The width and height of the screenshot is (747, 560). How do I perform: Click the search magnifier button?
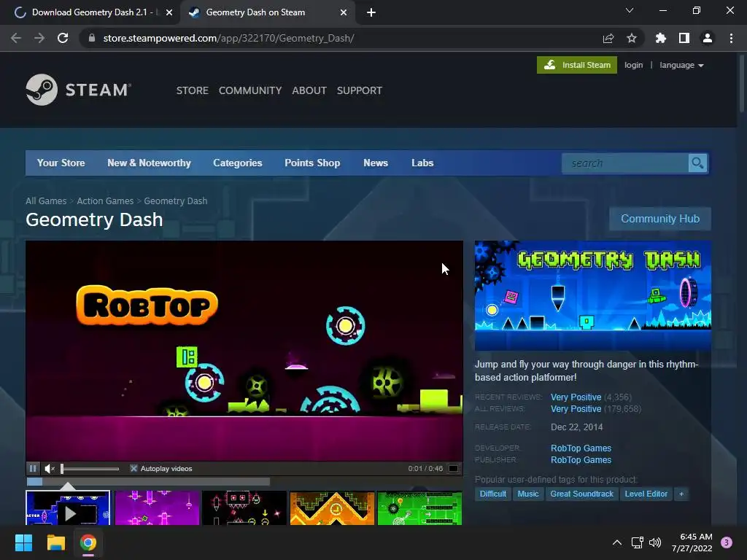[x=698, y=163]
